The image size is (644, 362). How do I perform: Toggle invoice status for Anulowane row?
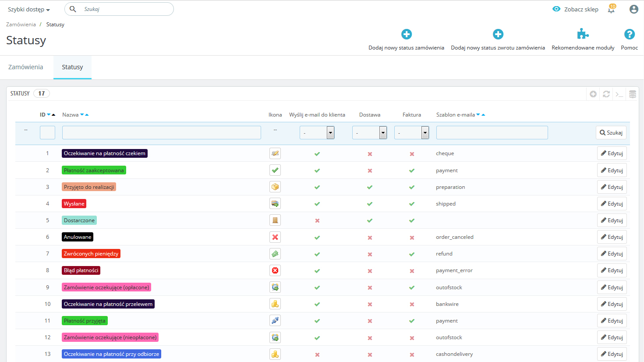[412, 238]
